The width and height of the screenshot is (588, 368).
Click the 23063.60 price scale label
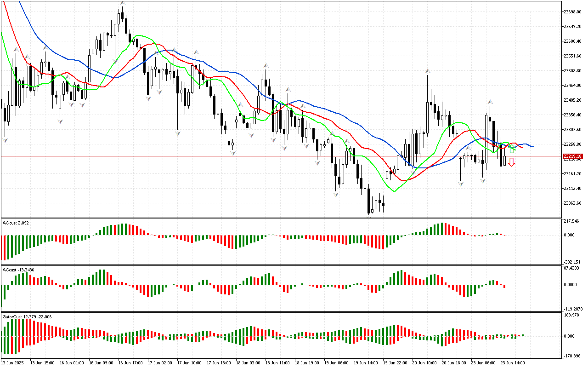click(x=572, y=203)
